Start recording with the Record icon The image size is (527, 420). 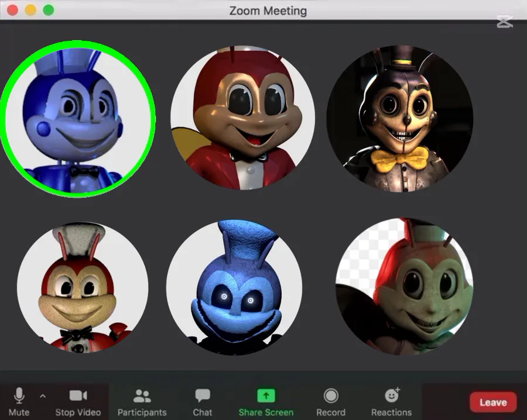click(331, 395)
